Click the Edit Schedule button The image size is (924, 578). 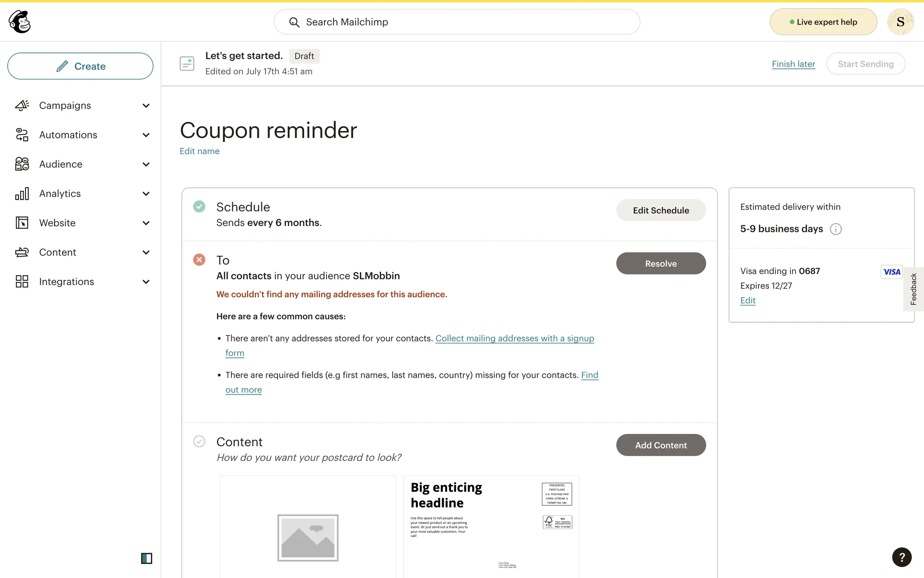click(x=661, y=210)
